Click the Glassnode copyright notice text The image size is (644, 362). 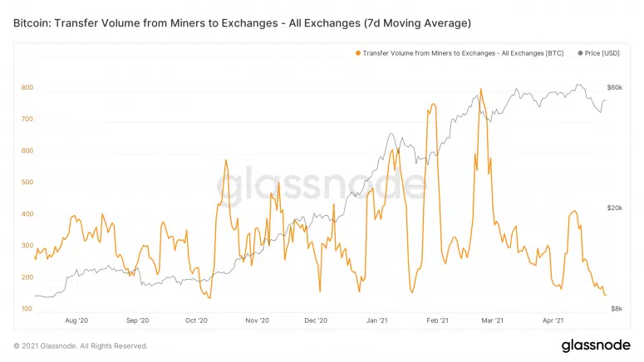(81, 346)
